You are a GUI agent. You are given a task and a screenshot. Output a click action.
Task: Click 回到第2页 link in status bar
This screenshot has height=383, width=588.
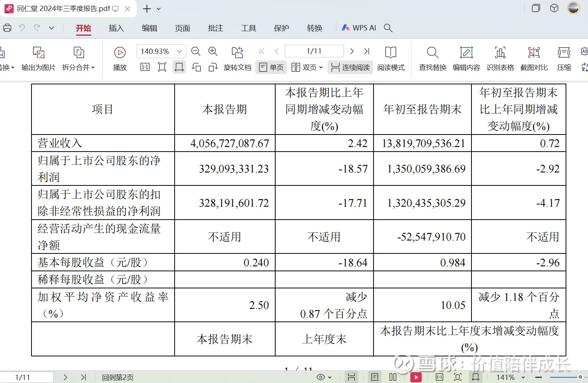coord(118,377)
